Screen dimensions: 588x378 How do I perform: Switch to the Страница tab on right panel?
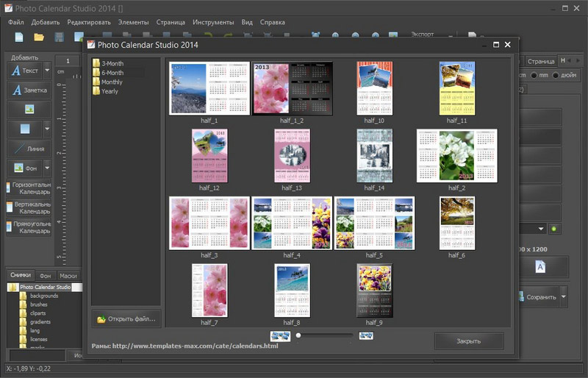click(x=541, y=61)
